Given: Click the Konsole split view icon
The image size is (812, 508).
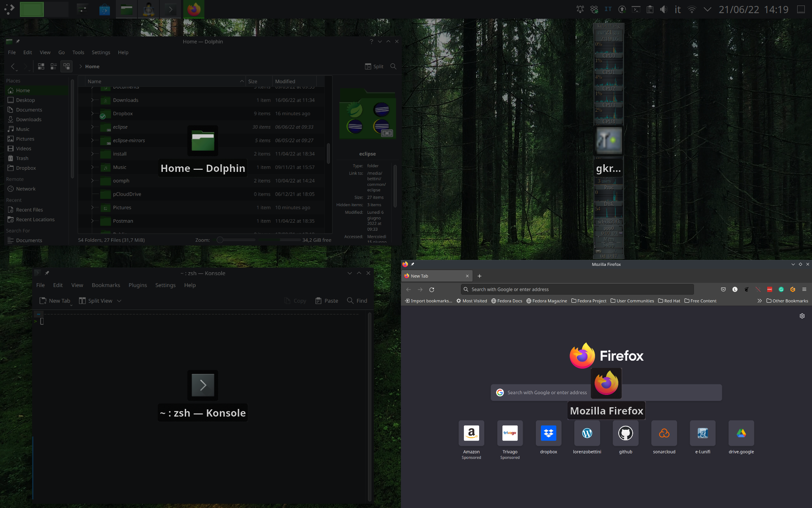Looking at the screenshot, I should 82,300.
